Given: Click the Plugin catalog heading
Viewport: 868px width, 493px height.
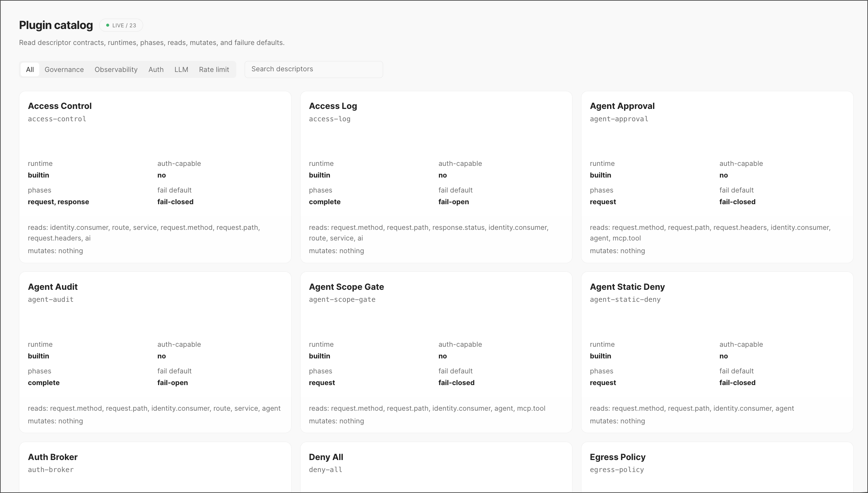Looking at the screenshot, I should tap(56, 25).
